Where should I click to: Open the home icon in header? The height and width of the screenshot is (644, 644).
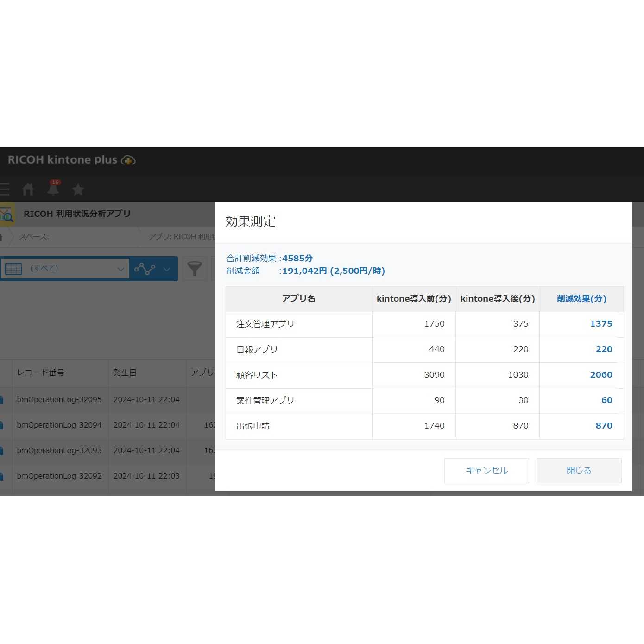28,189
